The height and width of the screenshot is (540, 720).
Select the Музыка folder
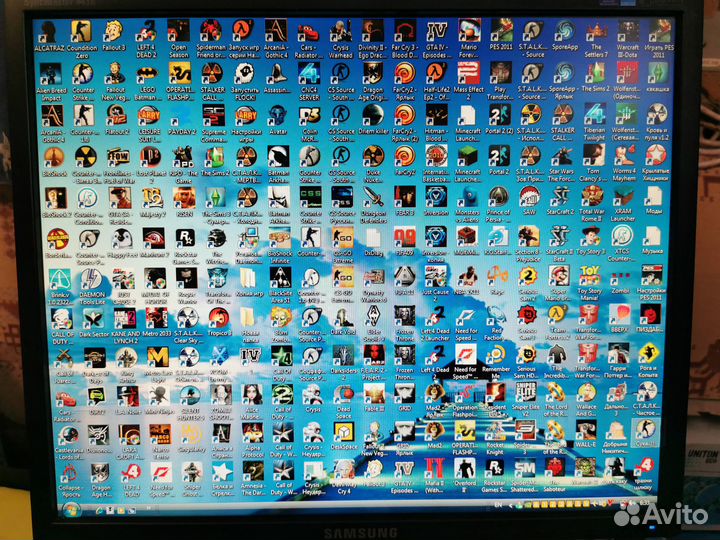652,237
